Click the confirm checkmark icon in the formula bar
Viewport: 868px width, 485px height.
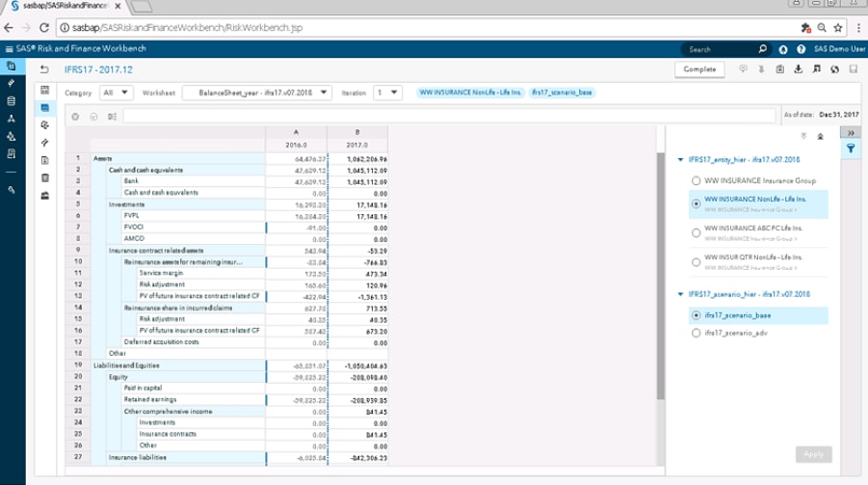pyautogui.click(x=93, y=117)
